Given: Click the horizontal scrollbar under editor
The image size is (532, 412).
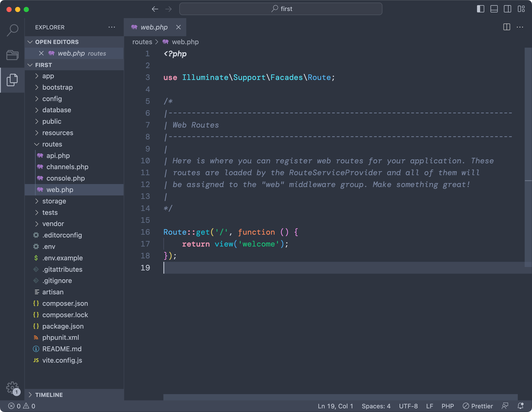Looking at the screenshot, I should coord(340,397).
